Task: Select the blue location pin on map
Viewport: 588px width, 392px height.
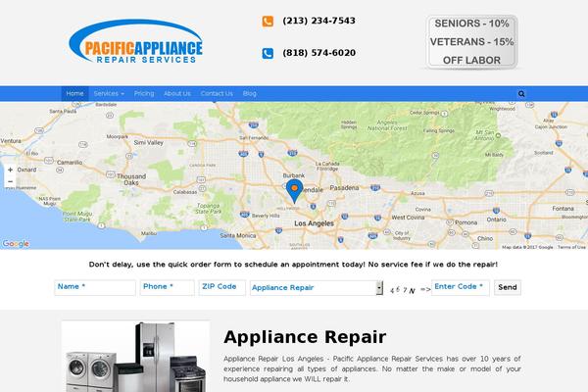Action: (294, 191)
